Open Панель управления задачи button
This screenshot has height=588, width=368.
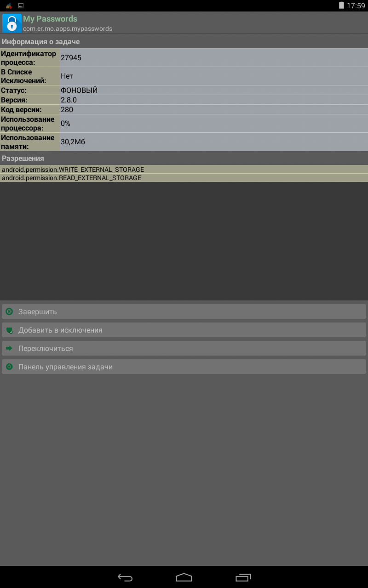(184, 367)
